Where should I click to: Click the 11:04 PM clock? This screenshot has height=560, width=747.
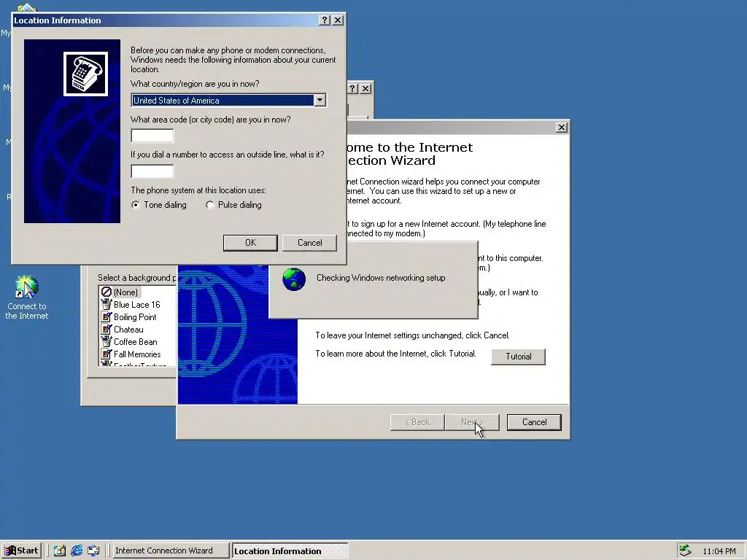coord(719,551)
